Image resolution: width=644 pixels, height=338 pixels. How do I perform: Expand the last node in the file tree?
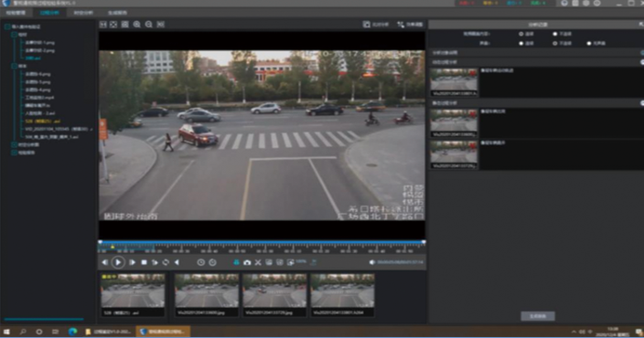(14, 153)
